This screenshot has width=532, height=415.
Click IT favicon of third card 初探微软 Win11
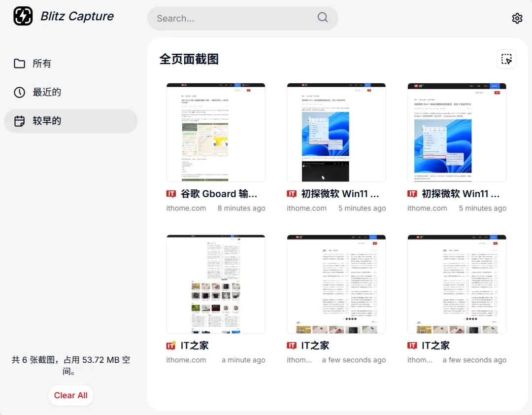tap(412, 194)
